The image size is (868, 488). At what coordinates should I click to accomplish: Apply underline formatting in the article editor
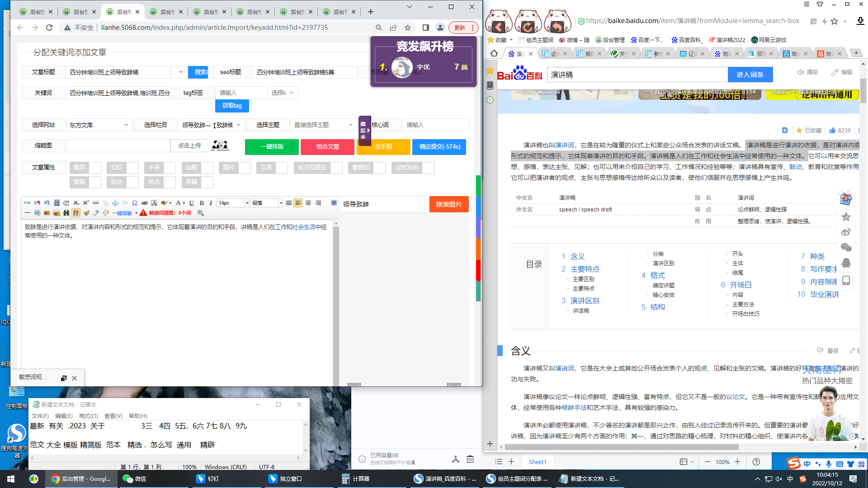click(x=191, y=203)
